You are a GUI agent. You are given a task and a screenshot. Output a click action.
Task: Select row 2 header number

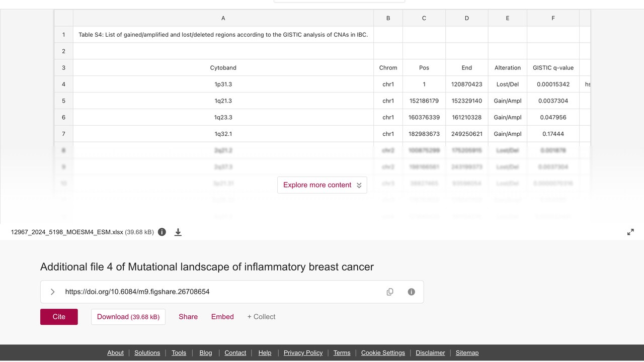64,51
